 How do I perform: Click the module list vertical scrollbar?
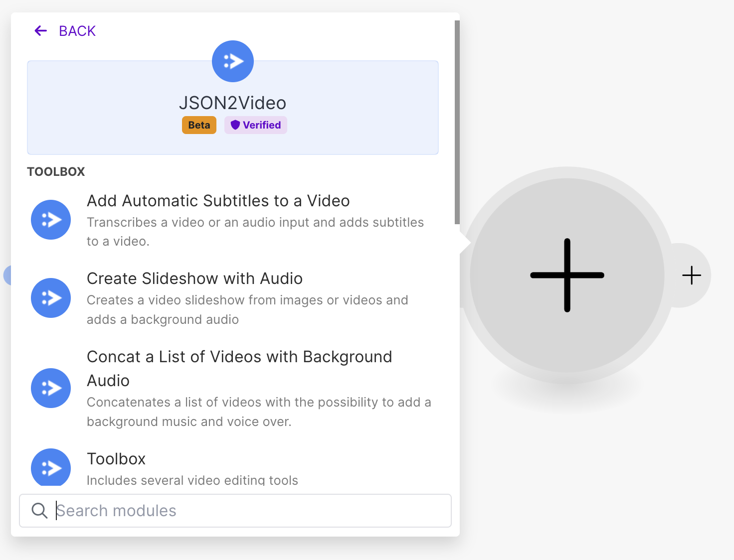click(x=457, y=122)
